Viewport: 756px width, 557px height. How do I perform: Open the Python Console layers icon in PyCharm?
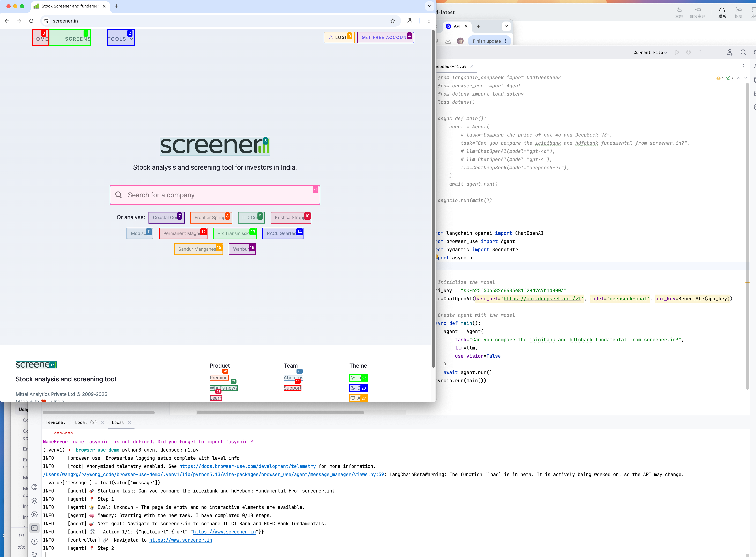(34, 501)
